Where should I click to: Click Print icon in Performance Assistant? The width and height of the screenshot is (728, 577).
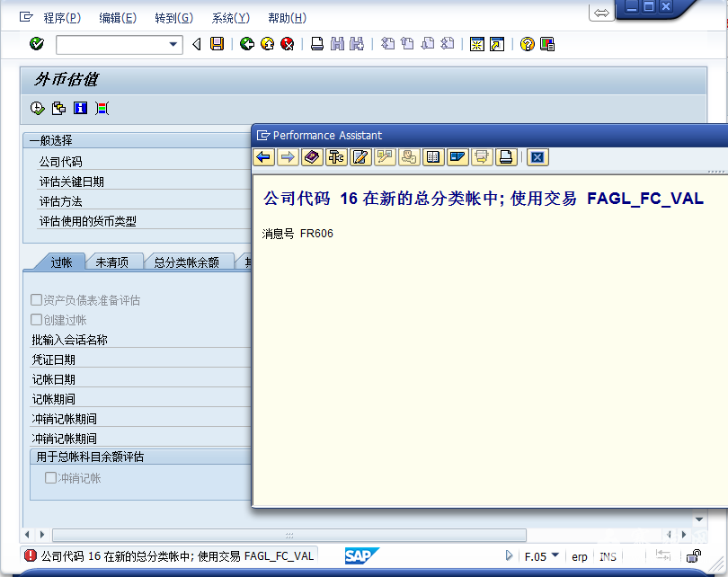(x=506, y=157)
